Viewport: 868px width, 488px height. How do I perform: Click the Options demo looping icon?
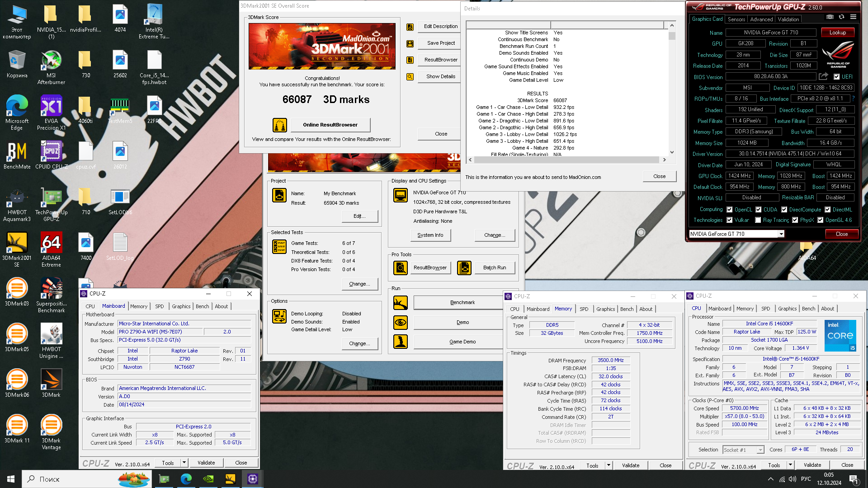(x=279, y=316)
